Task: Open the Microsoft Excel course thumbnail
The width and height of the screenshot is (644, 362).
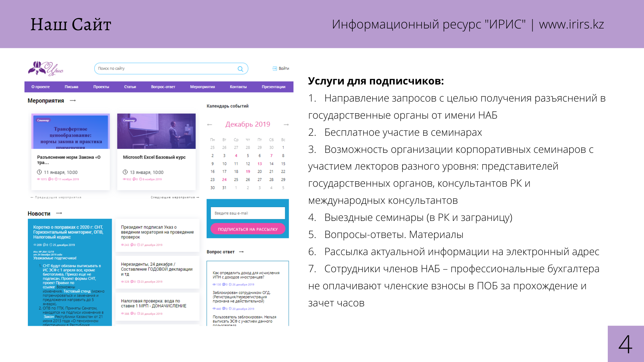Action: click(x=156, y=131)
